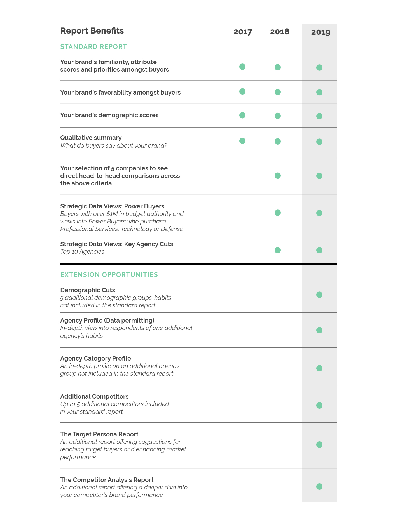Select the 2018 column header
The width and height of the screenshot is (393, 532).
point(279,32)
